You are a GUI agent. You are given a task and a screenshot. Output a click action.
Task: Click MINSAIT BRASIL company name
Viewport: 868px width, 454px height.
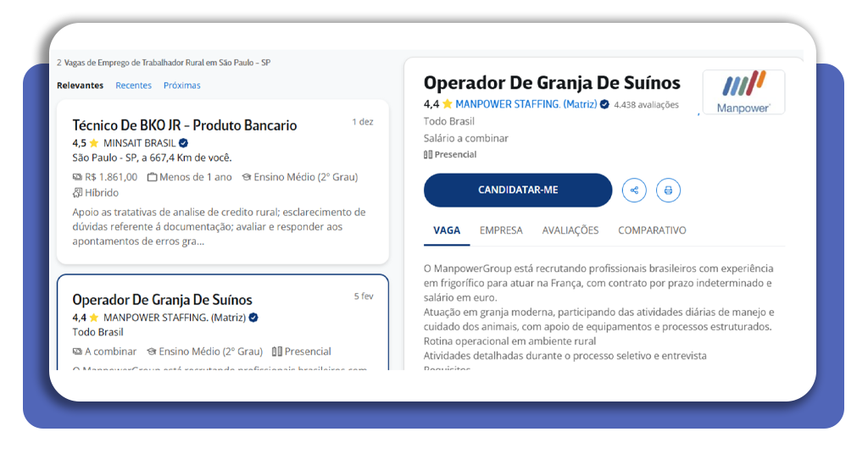pyautogui.click(x=140, y=143)
